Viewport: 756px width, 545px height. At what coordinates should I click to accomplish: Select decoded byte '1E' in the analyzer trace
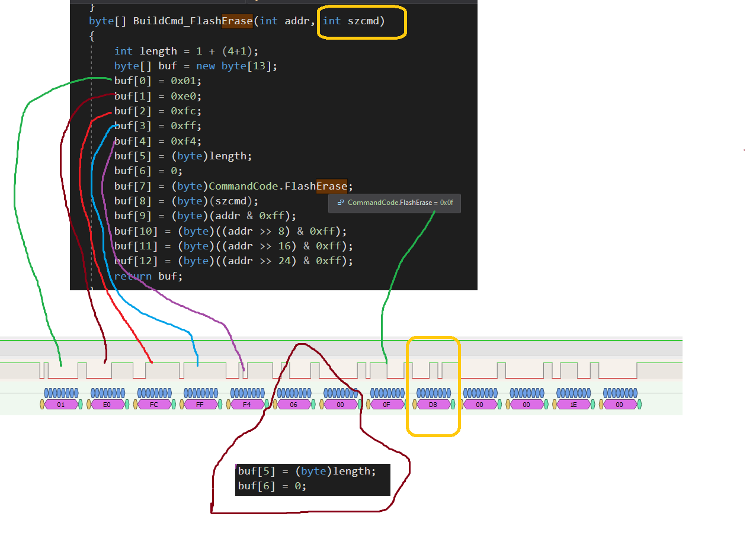pos(573,405)
